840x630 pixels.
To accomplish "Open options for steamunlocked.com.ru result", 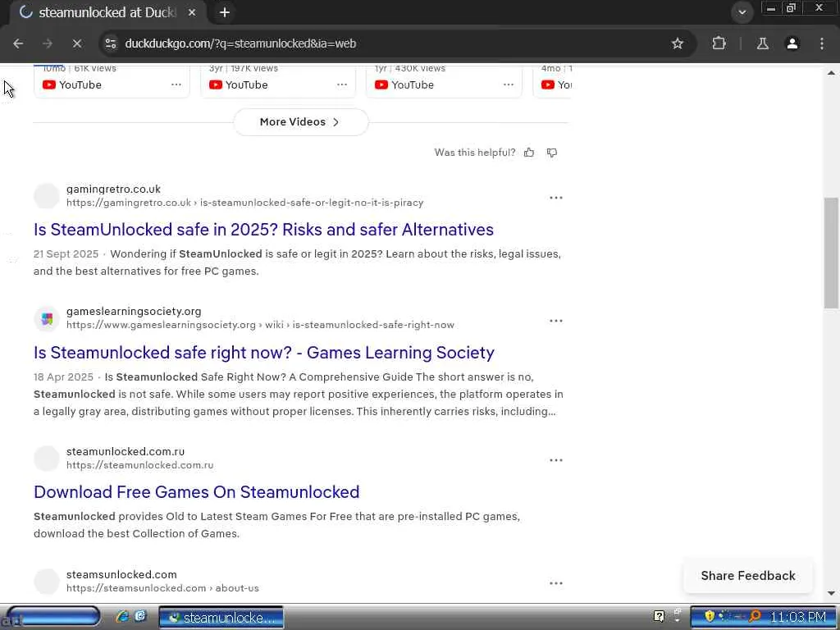I will pos(556,460).
